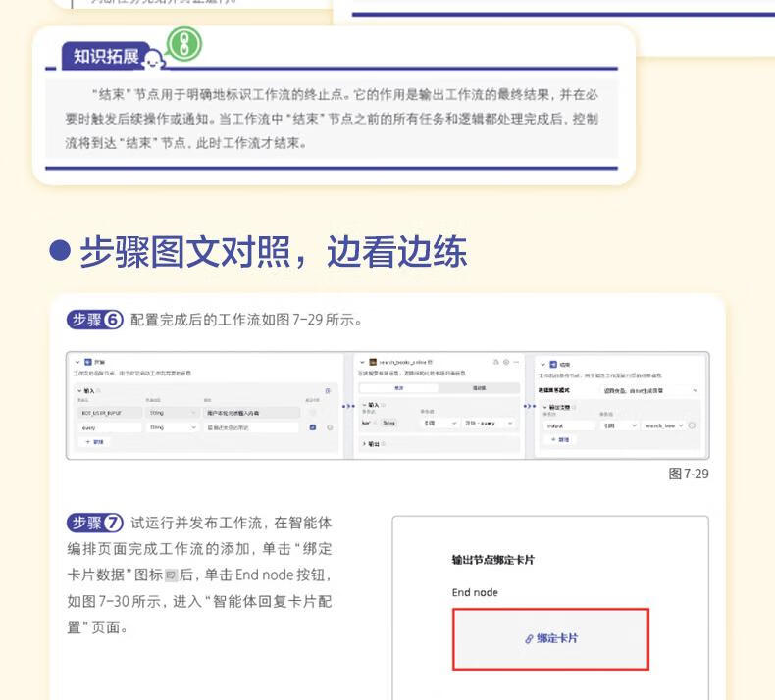This screenshot has width=775, height=700.
Task: Click the blue Start node icon
Action: click(87, 362)
